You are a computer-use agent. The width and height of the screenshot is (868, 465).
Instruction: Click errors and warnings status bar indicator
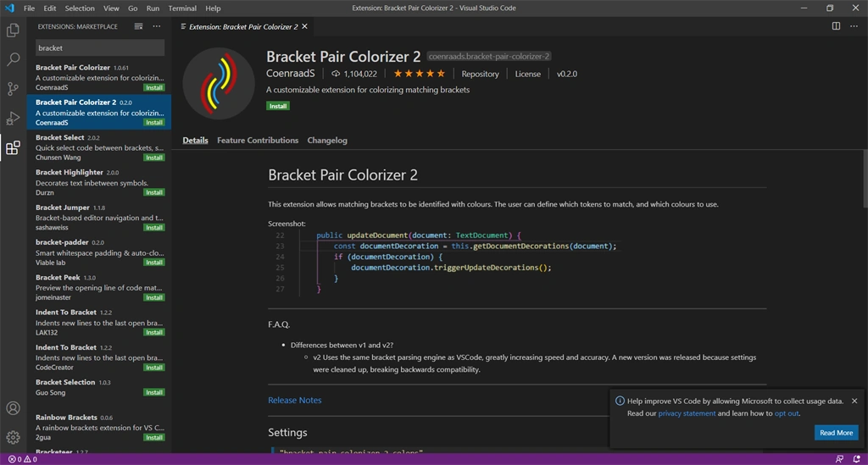[23, 459]
